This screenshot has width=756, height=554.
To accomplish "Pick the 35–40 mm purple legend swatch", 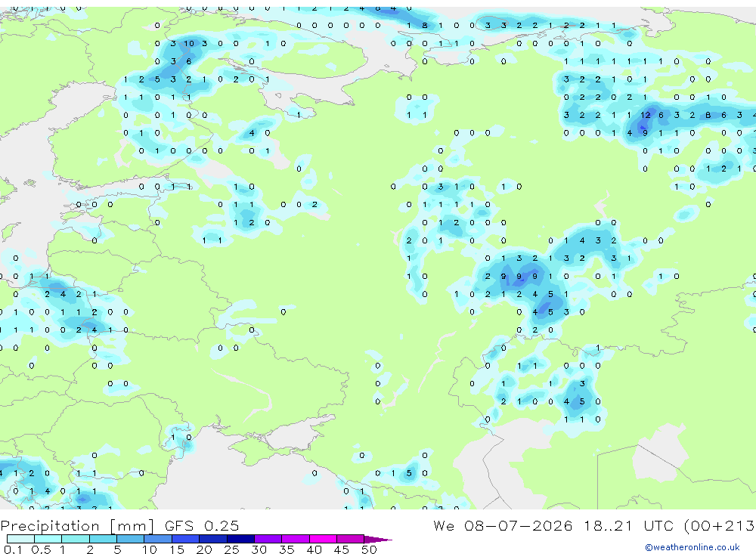I will [x=295, y=539].
